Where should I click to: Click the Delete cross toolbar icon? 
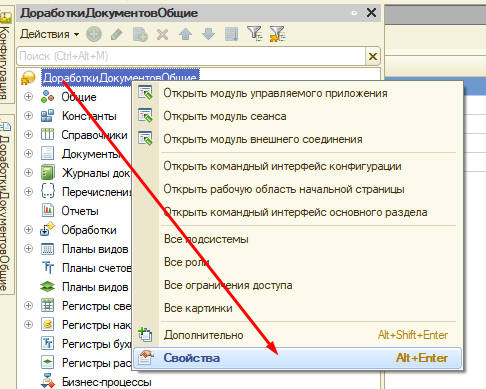162,34
